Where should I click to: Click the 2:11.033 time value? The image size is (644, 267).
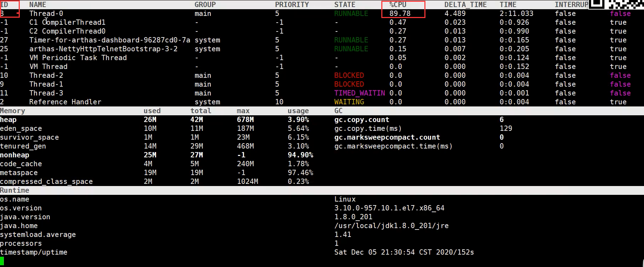(516, 13)
